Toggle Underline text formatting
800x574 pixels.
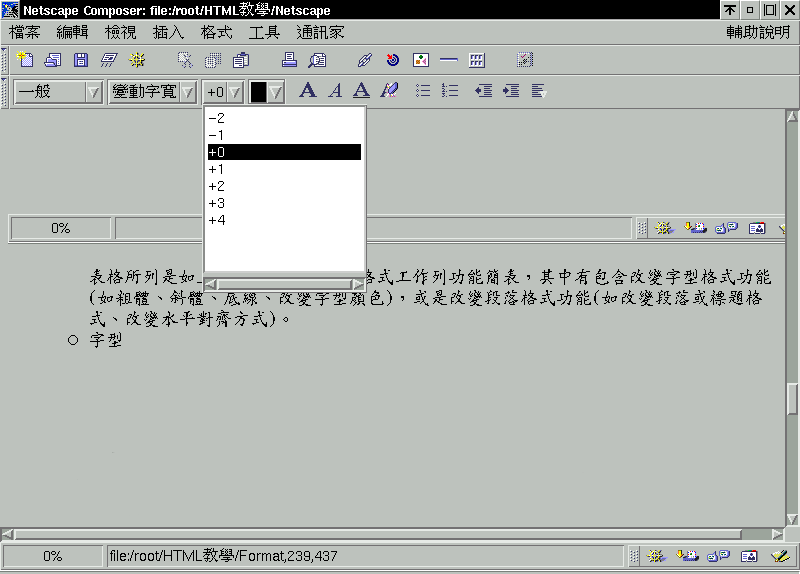point(361,90)
